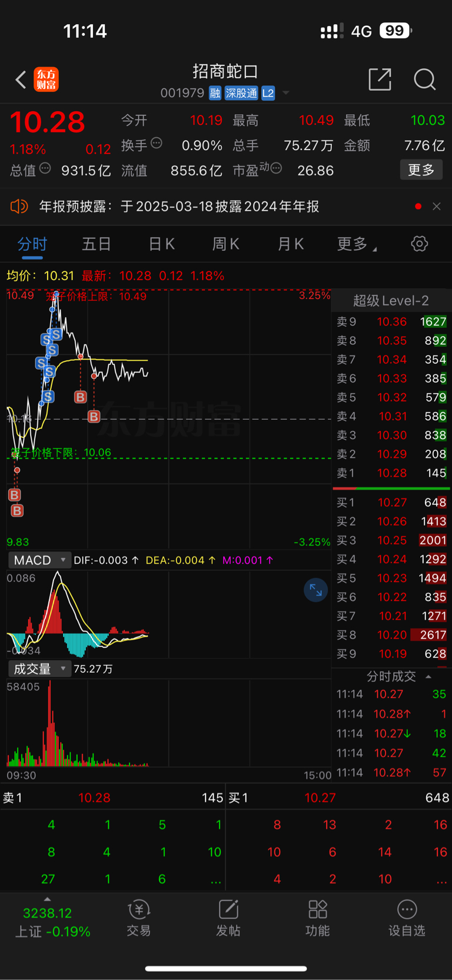Viewport: 452px width, 980px height.
Task: Tap the expand chart fullscreen icon
Action: click(316, 590)
